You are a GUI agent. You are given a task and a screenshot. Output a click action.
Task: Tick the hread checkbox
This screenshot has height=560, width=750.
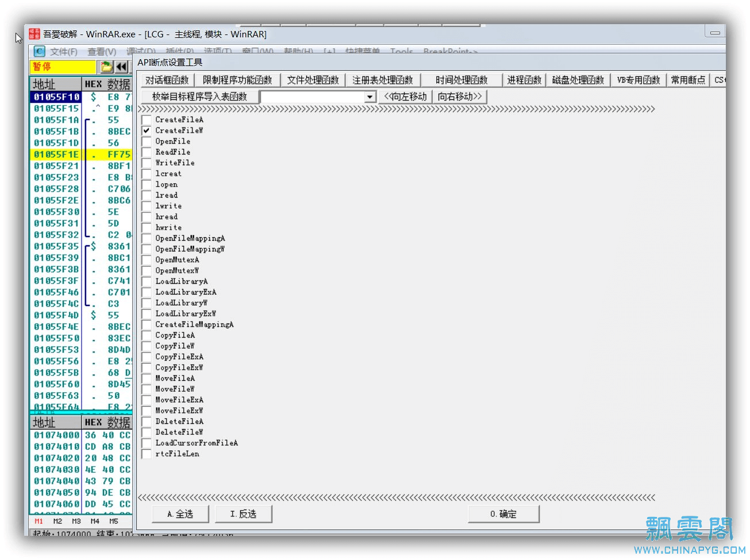pos(147,217)
